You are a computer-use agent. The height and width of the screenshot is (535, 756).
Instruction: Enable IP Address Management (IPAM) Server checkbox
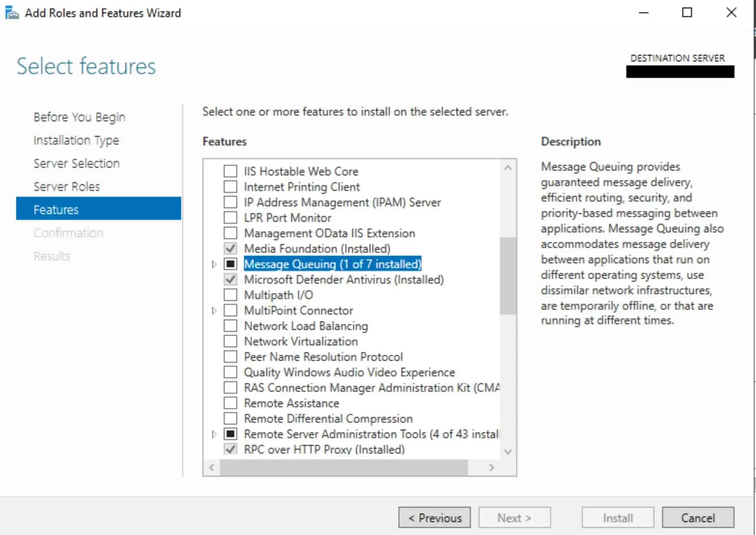pos(230,202)
